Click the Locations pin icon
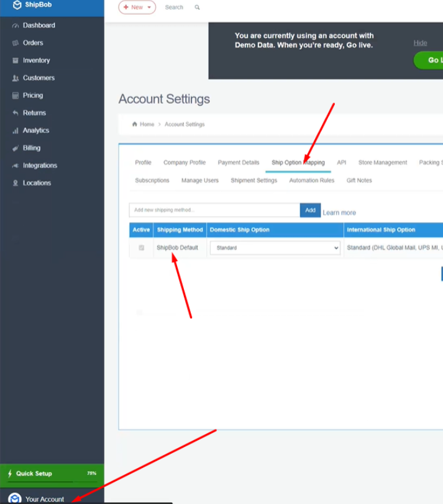The width and height of the screenshot is (443, 504). 16,183
